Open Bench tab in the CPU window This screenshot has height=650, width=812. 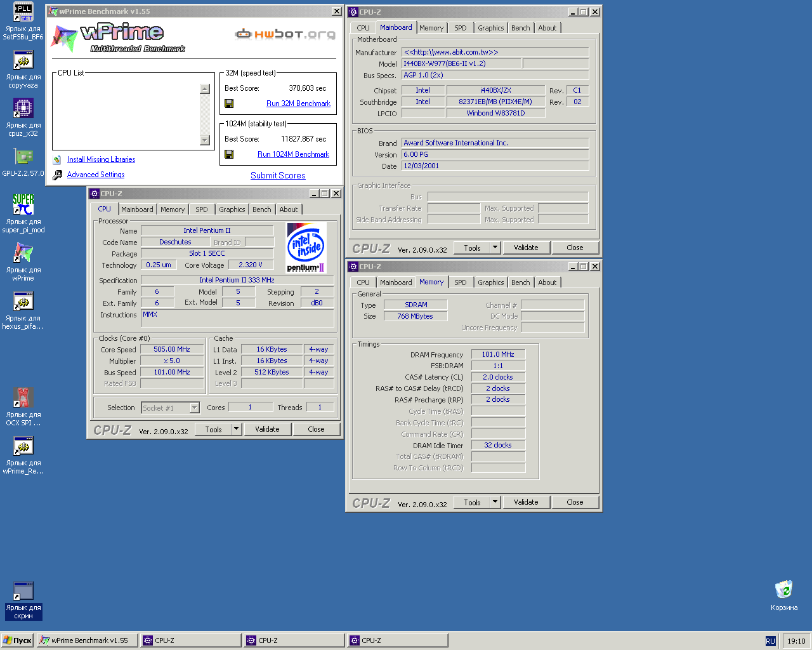262,209
